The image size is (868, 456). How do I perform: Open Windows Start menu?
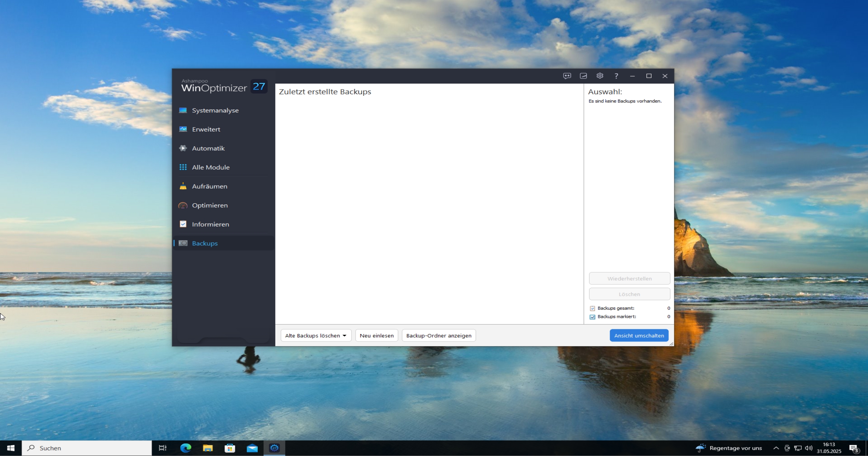point(11,448)
